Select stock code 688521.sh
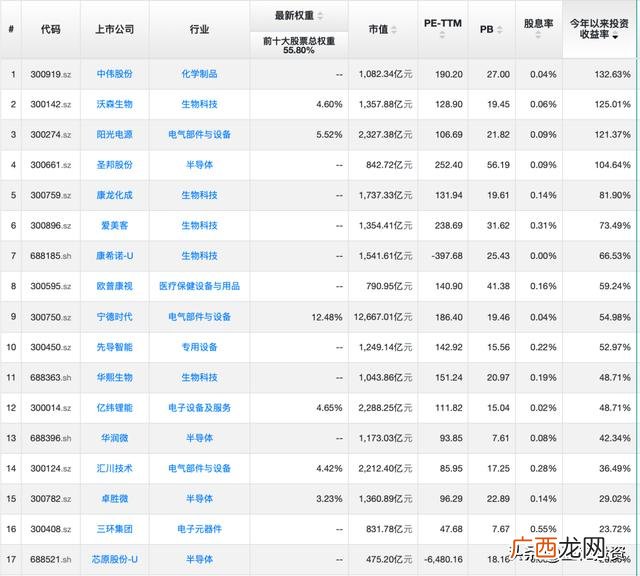 tap(51, 559)
